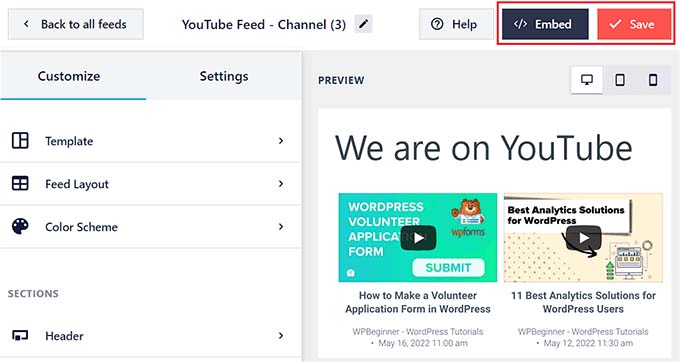
Task: Open How to Make a Volunteer Application Form title
Action: pos(418,302)
